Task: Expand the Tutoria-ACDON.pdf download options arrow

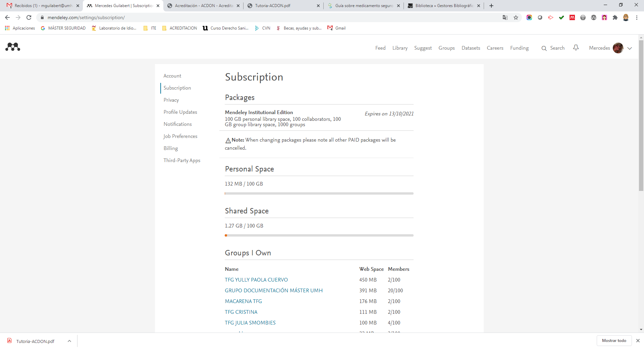Action: pos(69,341)
